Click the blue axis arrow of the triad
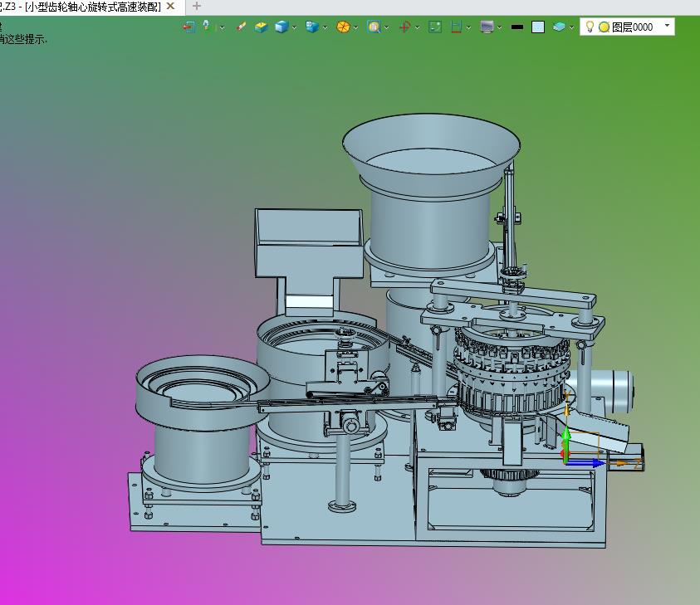 (x=585, y=463)
